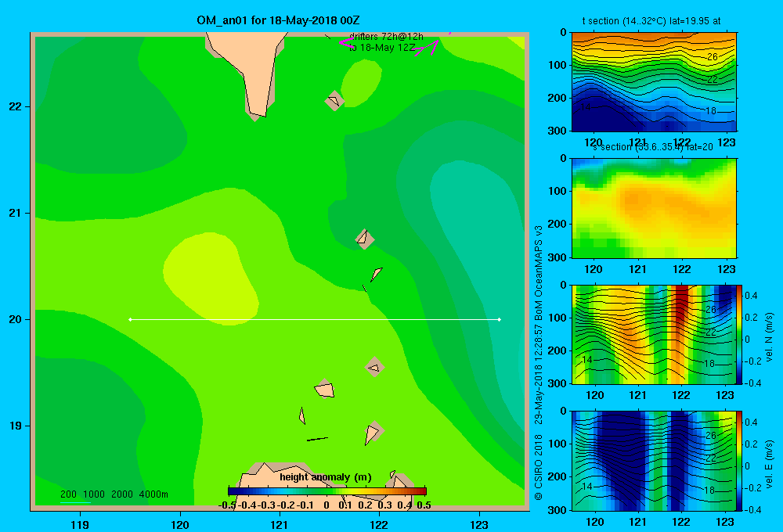Click the island near latitude 20.8
This screenshot has height=532, width=783.
[365, 239]
